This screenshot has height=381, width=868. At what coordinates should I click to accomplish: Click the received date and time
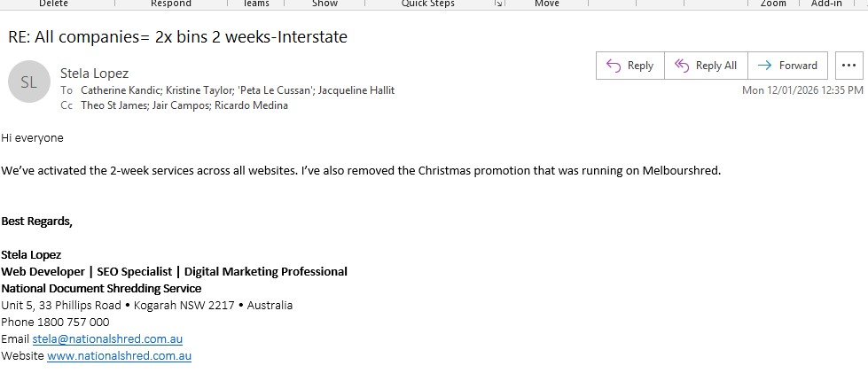802,90
